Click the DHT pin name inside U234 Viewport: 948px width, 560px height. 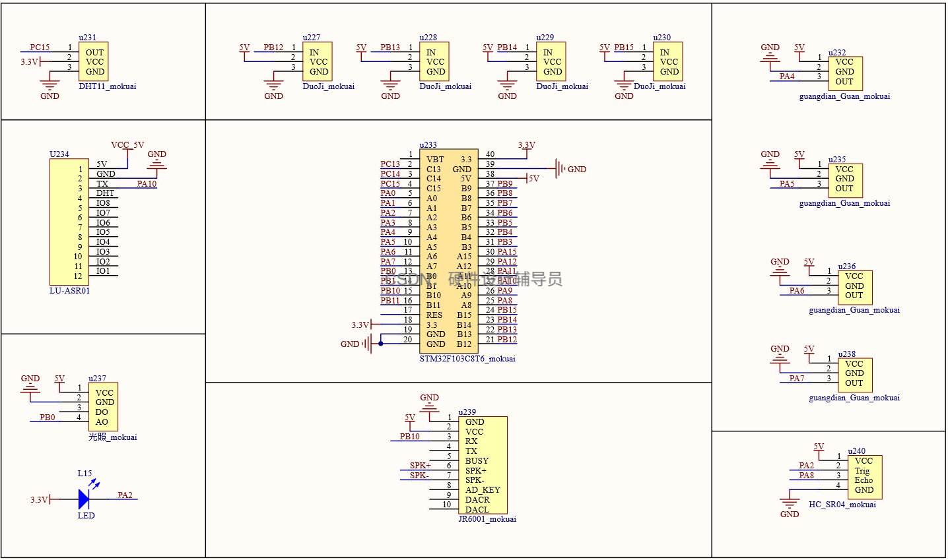coord(106,193)
